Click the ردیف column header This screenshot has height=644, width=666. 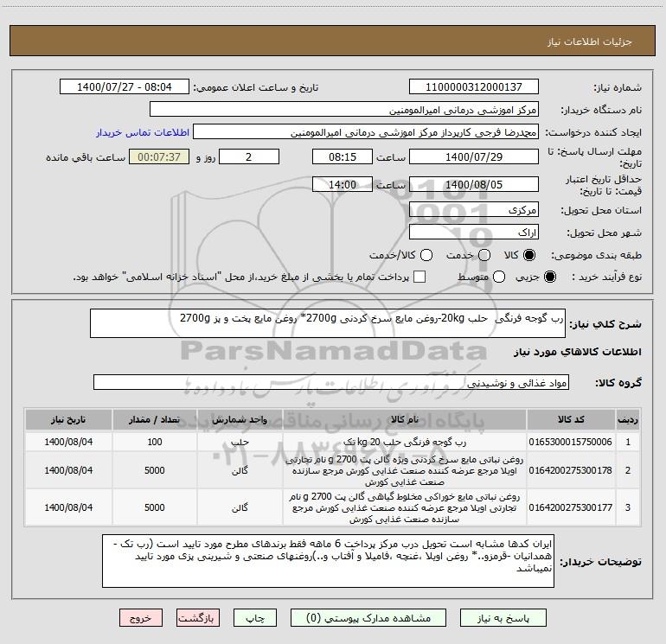[x=628, y=419]
